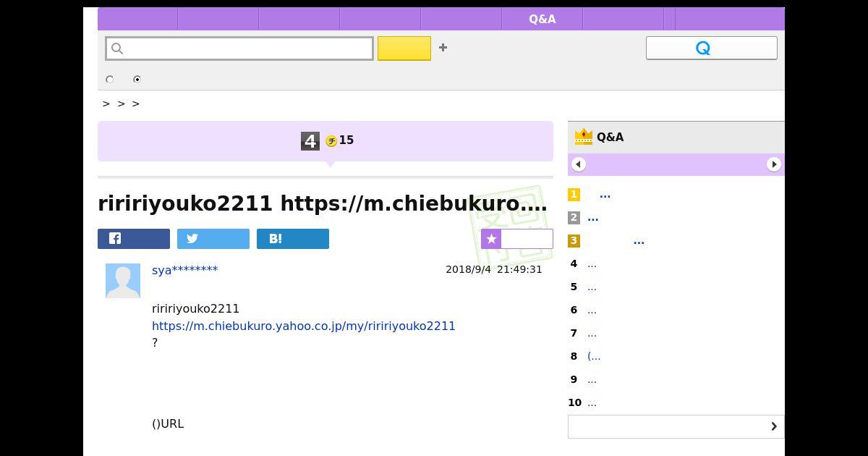Image resolution: width=868 pixels, height=456 pixels.
Task: Click the first purple navigation tab
Action: (137, 19)
